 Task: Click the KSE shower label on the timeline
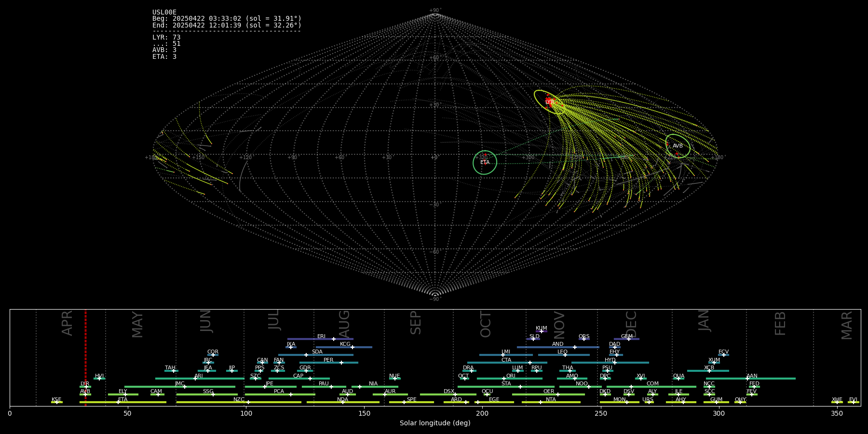click(56, 400)
